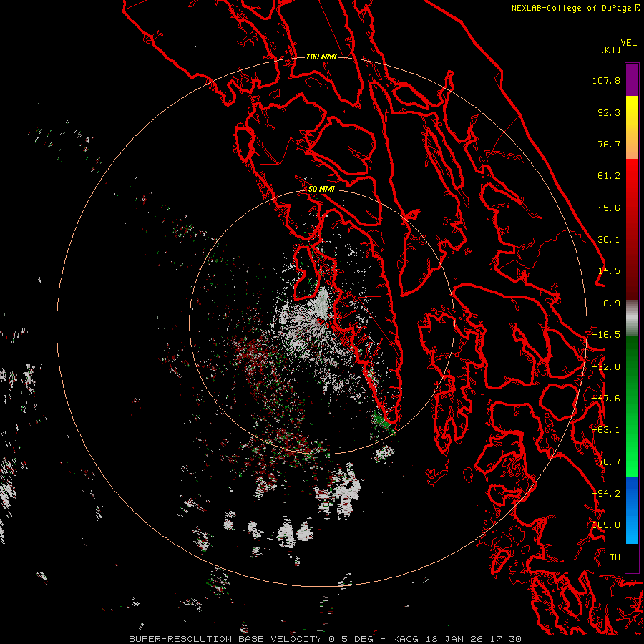
Task: Click the NEXLAB-College of DuPage label
Action: 571,8
